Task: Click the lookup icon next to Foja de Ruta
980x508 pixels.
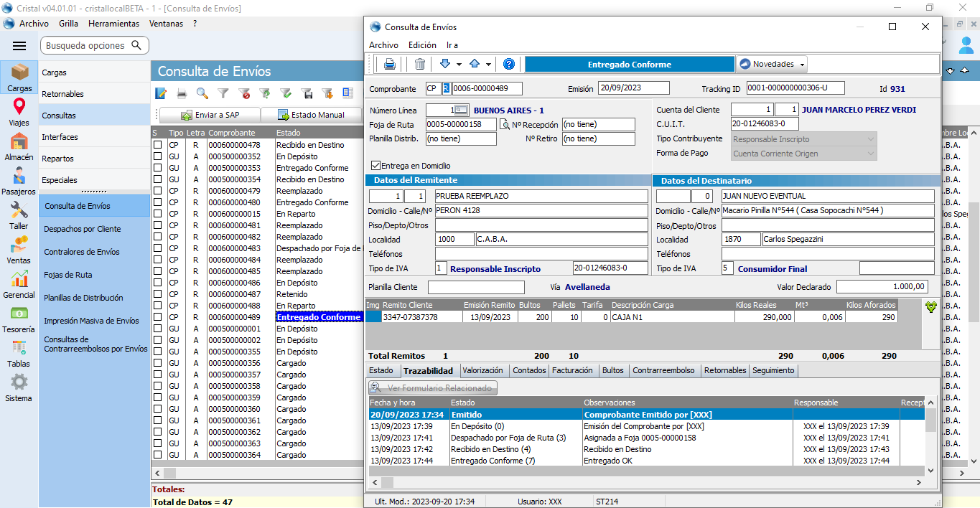Action: pos(504,125)
